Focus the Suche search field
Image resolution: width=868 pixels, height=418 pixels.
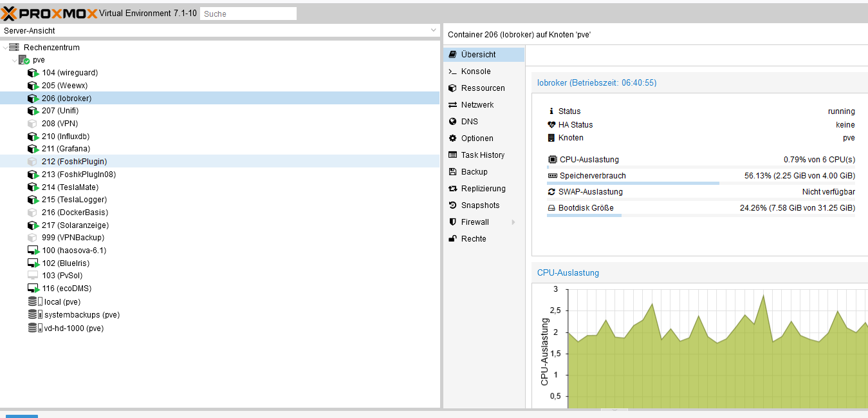pos(248,14)
